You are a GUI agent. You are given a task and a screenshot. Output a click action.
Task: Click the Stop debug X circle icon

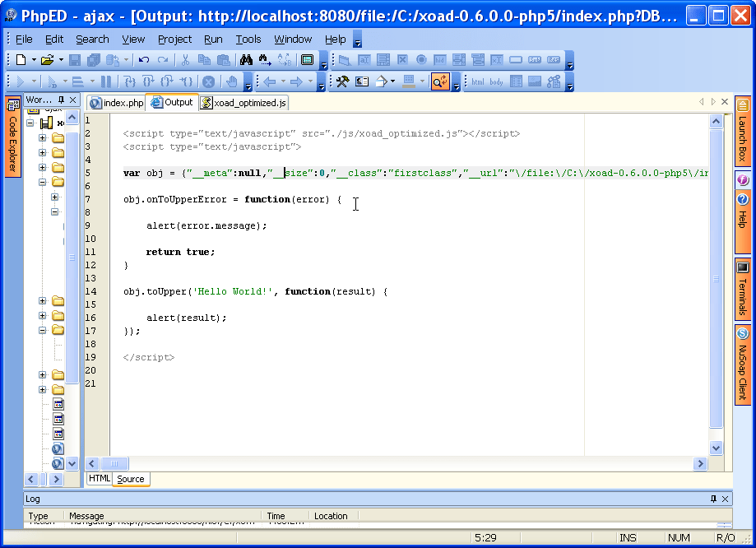point(208,81)
